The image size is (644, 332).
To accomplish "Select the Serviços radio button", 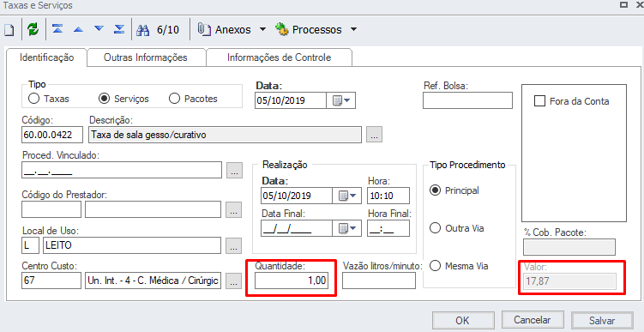I will (105, 99).
